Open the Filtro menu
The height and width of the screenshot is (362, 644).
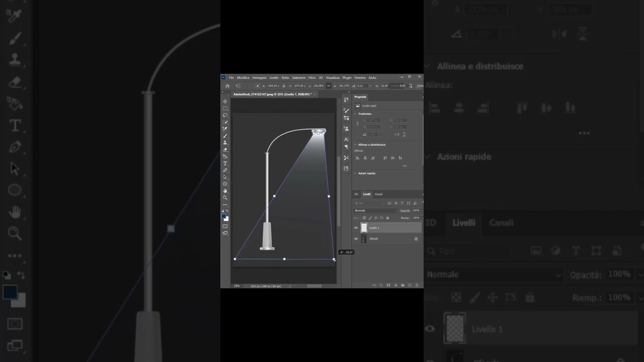point(312,77)
